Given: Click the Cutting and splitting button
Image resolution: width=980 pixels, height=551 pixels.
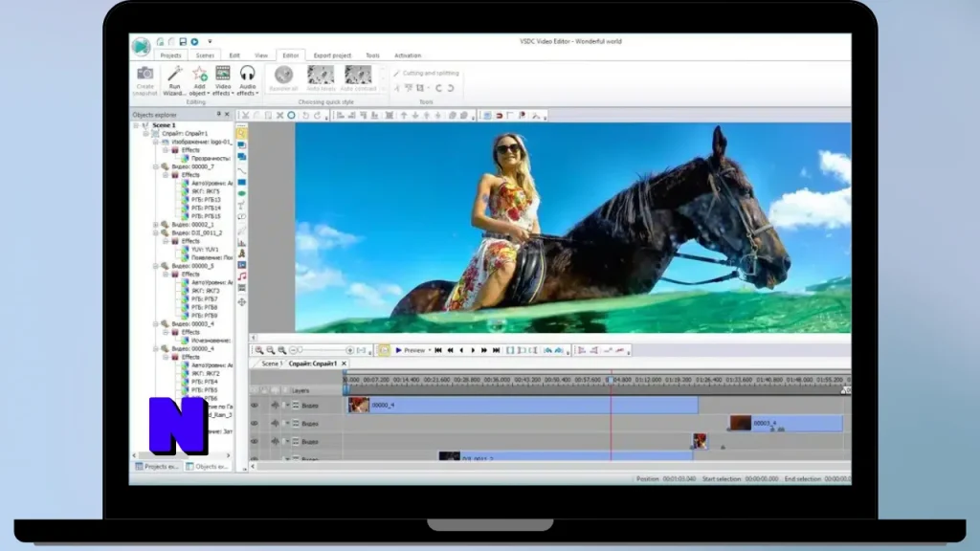Looking at the screenshot, I should tap(426, 73).
